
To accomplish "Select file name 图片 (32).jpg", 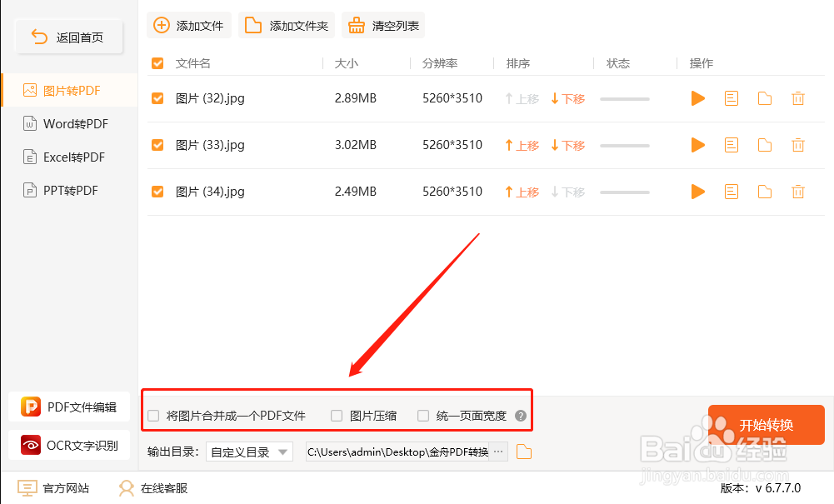I will coord(210,98).
